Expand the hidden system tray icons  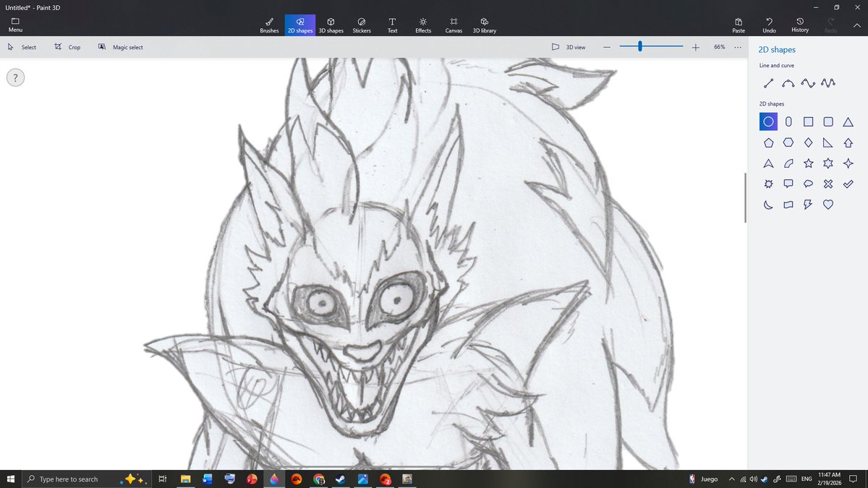[732, 479]
